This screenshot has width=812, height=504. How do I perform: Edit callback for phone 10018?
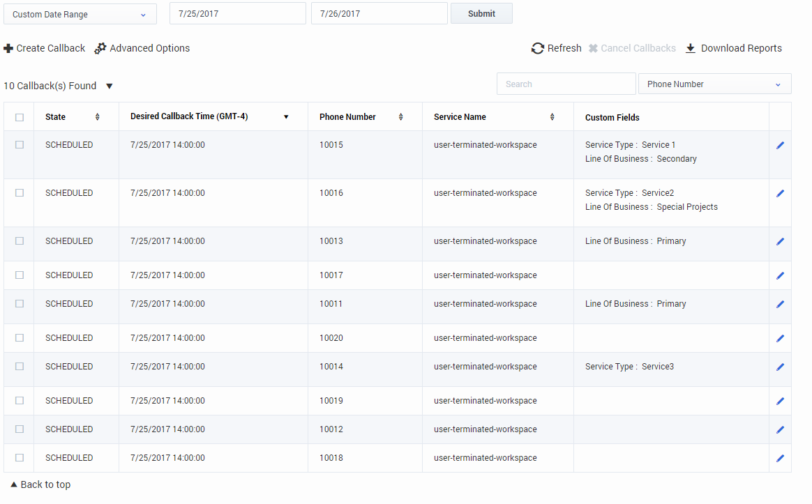coord(781,458)
